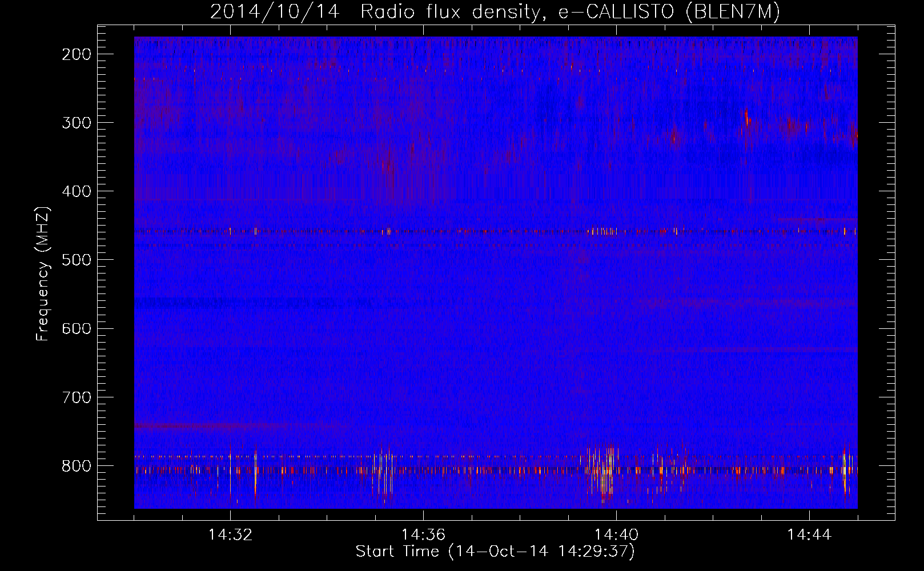The width and height of the screenshot is (924, 571).
Task: Click the 14:36 time tick label
Action: point(423,535)
